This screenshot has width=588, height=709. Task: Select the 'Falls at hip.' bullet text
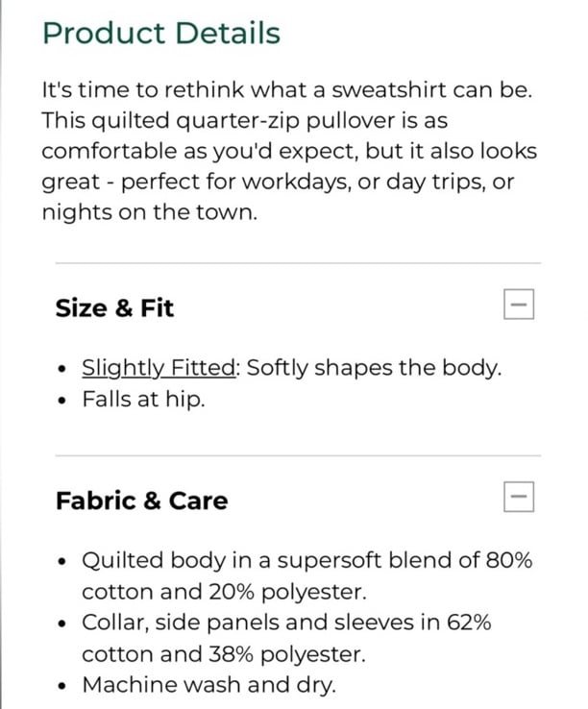click(143, 400)
